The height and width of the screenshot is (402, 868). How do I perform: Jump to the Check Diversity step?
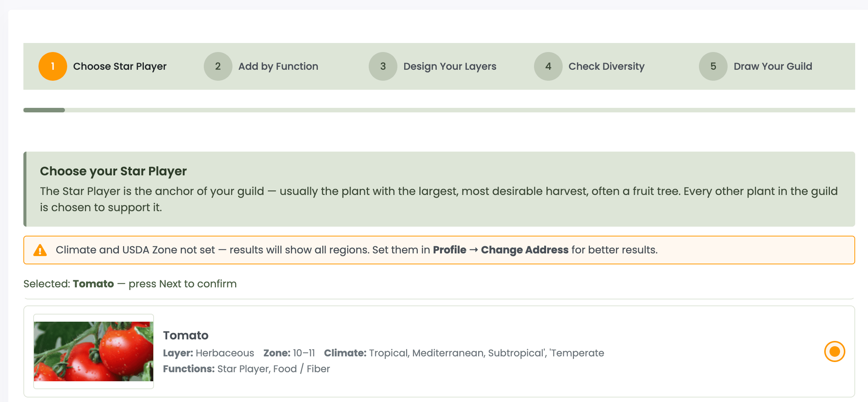click(606, 66)
